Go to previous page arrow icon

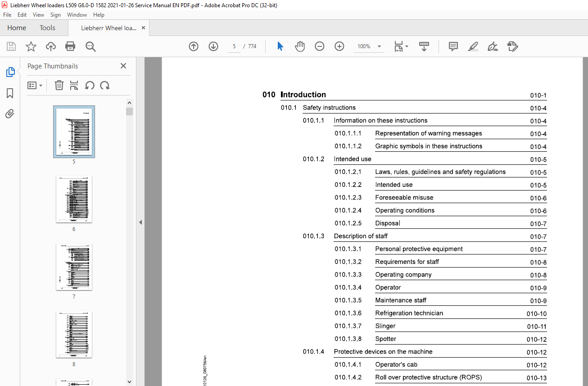point(194,46)
